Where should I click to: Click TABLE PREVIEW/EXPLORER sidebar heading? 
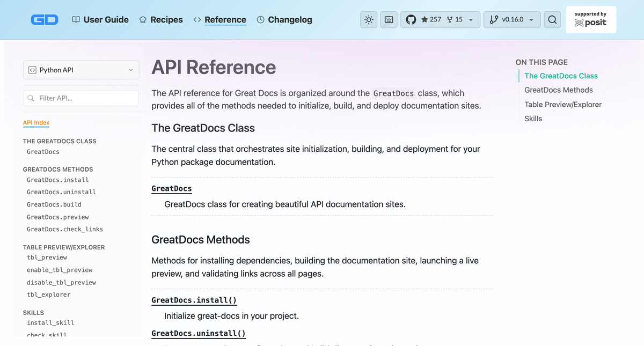(x=64, y=247)
